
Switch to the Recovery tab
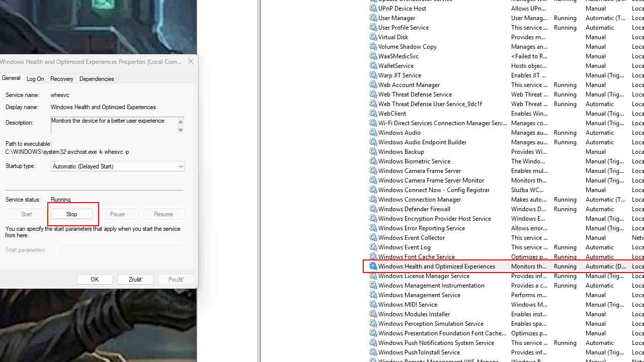pyautogui.click(x=62, y=79)
